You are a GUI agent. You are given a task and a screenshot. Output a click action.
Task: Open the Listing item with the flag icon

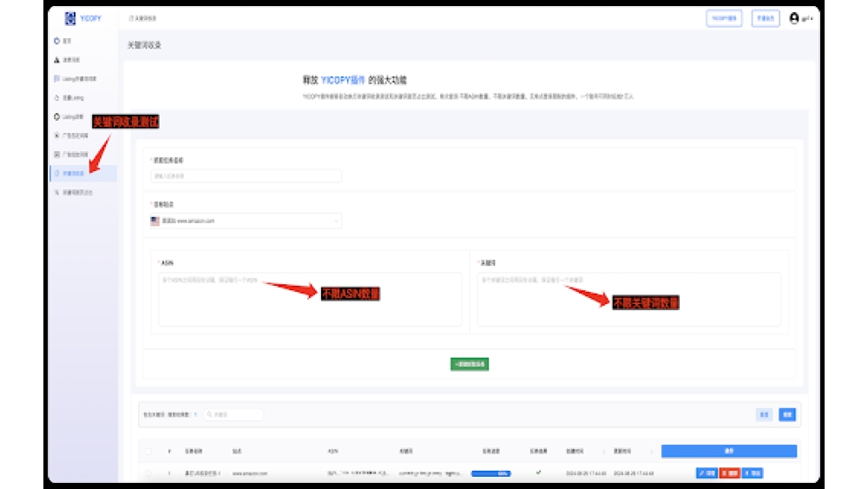point(76,79)
